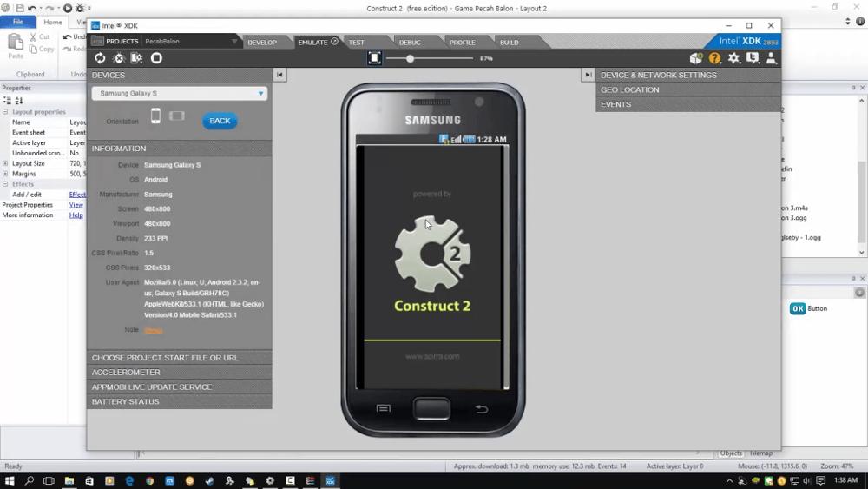Screen dimensions: 868x489
Task: Open Windows Start menu
Action: 10,480
